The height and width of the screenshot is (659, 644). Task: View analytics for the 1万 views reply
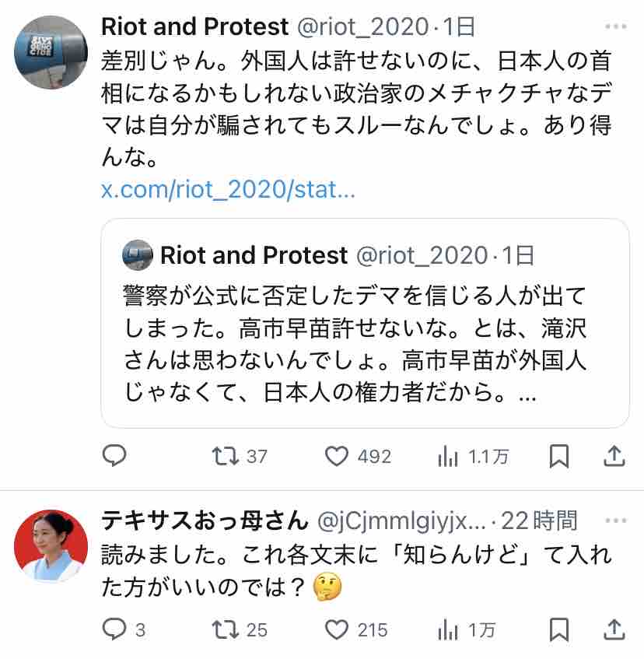pyautogui.click(x=448, y=629)
